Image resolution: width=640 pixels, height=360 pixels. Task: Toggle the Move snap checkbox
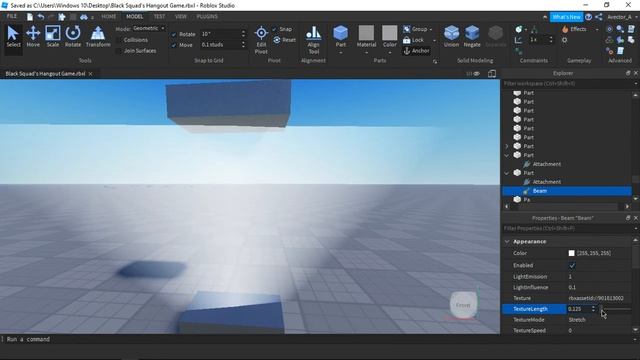[x=174, y=45]
